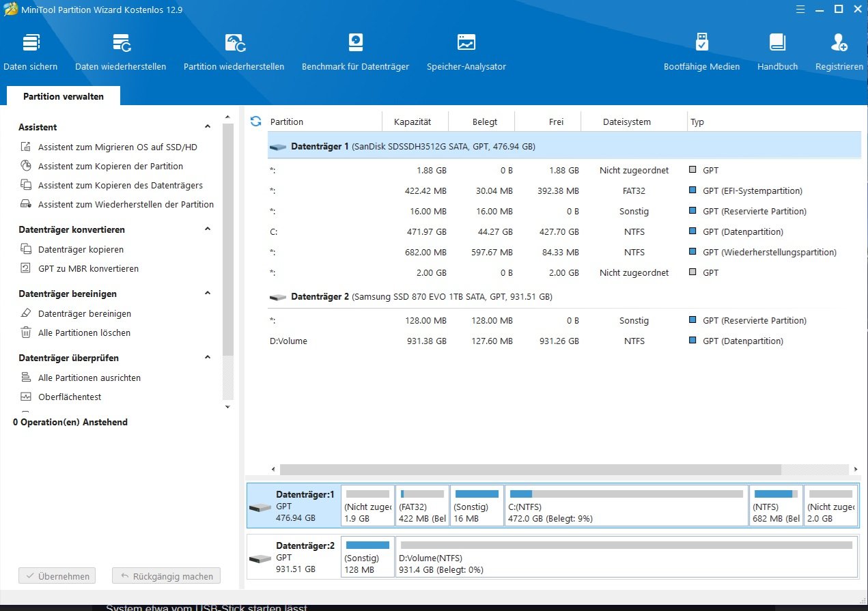Viewport: 868px width, 611px height.
Task: Click sidebar scroll down arrow
Action: pos(228,407)
